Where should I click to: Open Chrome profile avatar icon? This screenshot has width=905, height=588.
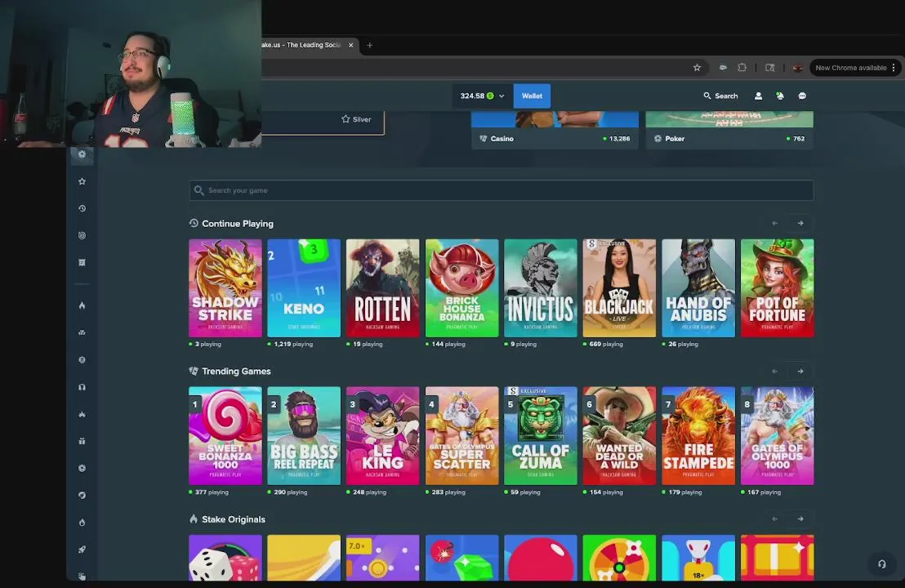[x=798, y=68]
